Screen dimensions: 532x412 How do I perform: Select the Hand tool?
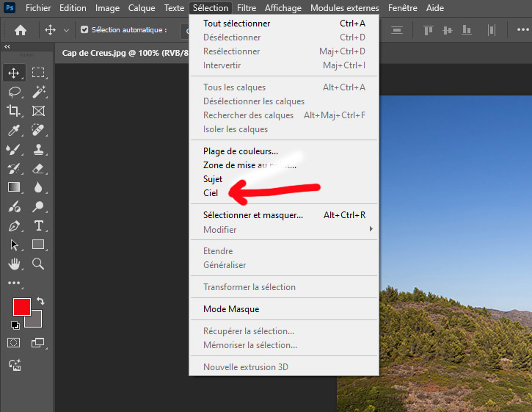click(x=14, y=264)
